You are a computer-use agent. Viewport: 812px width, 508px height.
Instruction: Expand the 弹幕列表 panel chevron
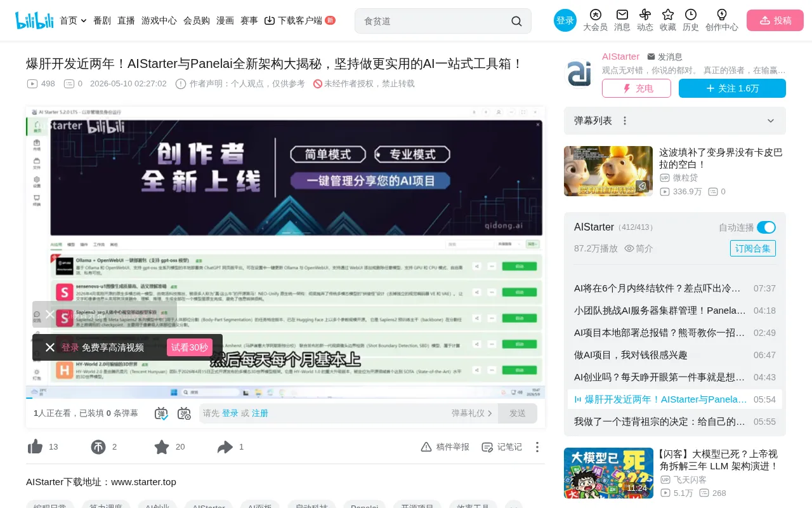coord(771,121)
